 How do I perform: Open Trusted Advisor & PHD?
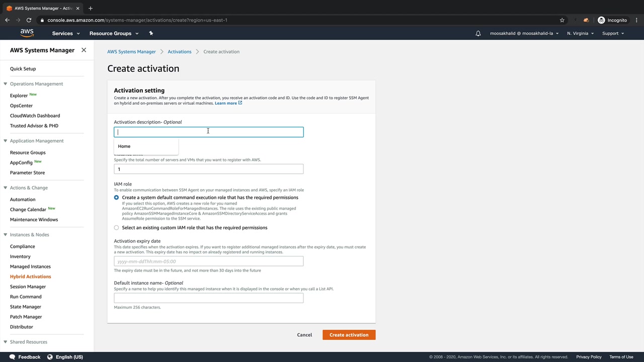pyautogui.click(x=34, y=126)
